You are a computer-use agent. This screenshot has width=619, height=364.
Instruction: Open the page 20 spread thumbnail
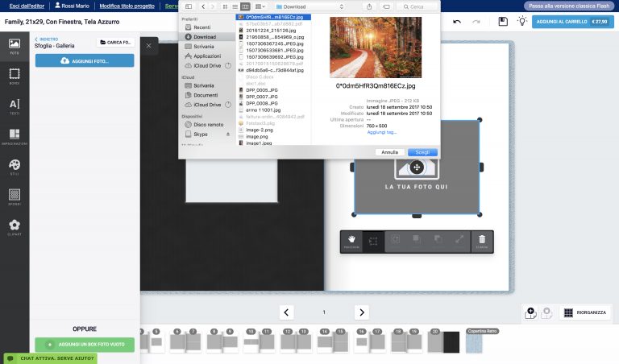point(444,342)
